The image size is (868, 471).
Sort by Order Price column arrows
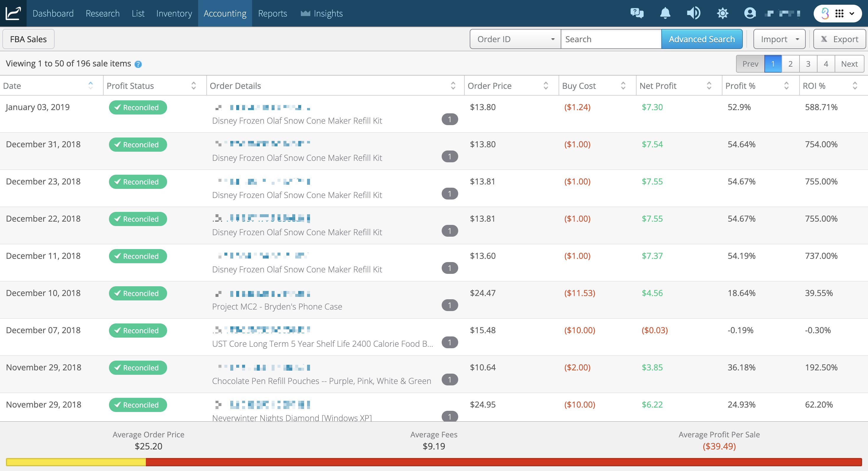coord(546,86)
